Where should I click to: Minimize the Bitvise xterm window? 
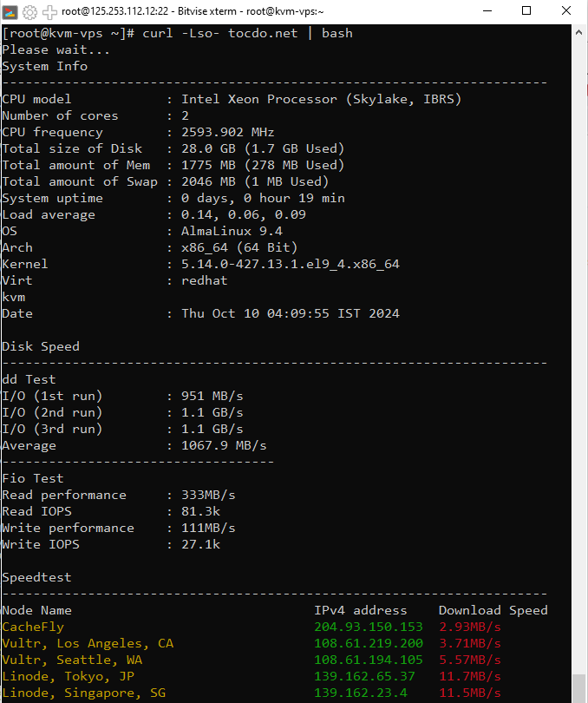[487, 11]
